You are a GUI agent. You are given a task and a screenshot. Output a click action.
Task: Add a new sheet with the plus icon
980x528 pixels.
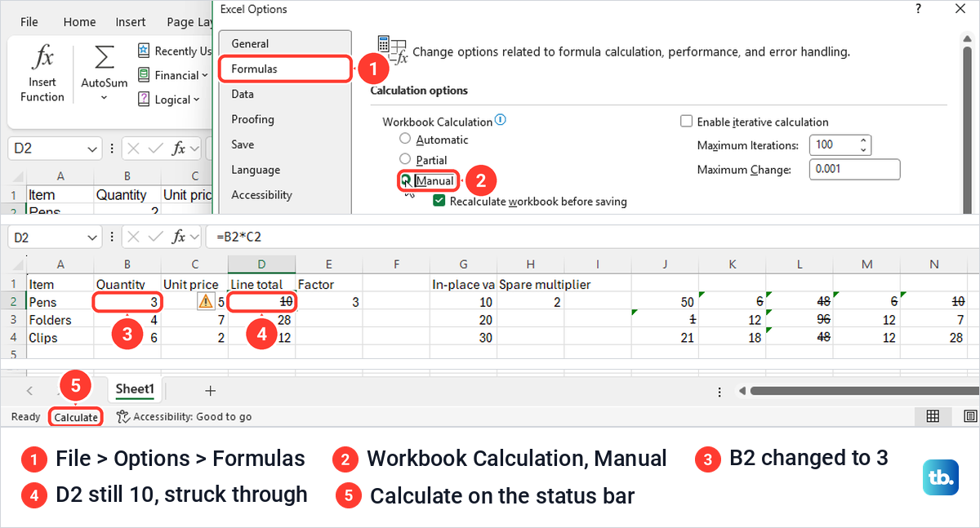[x=210, y=390]
